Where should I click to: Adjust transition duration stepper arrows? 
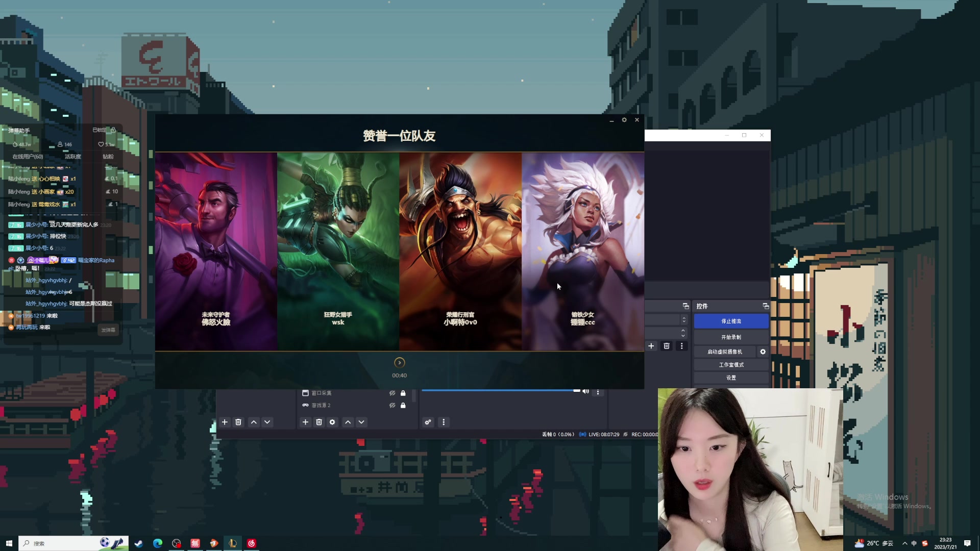(683, 333)
